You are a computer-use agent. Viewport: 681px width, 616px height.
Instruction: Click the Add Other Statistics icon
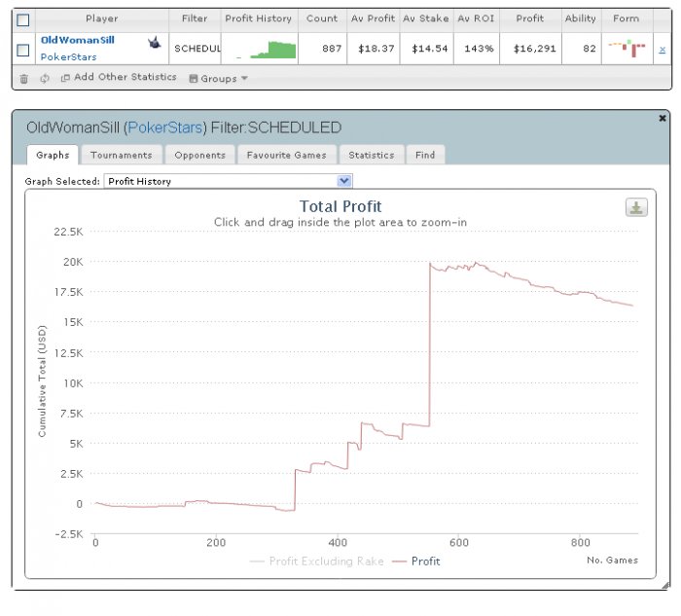[65, 78]
